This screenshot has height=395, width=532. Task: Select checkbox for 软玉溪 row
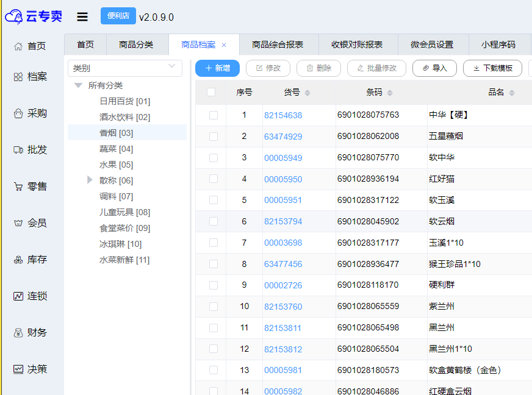pos(214,201)
